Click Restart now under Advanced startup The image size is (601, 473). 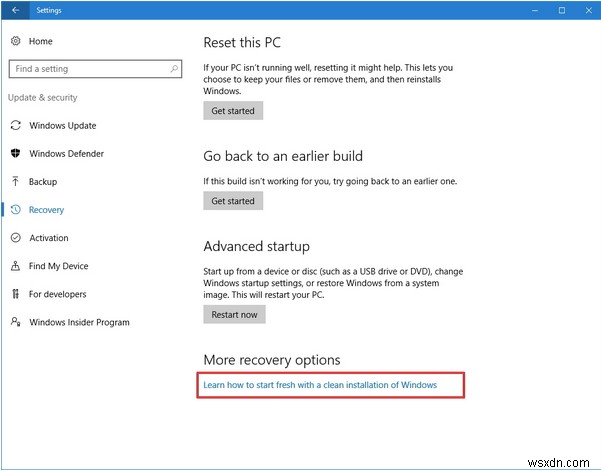[x=234, y=315]
